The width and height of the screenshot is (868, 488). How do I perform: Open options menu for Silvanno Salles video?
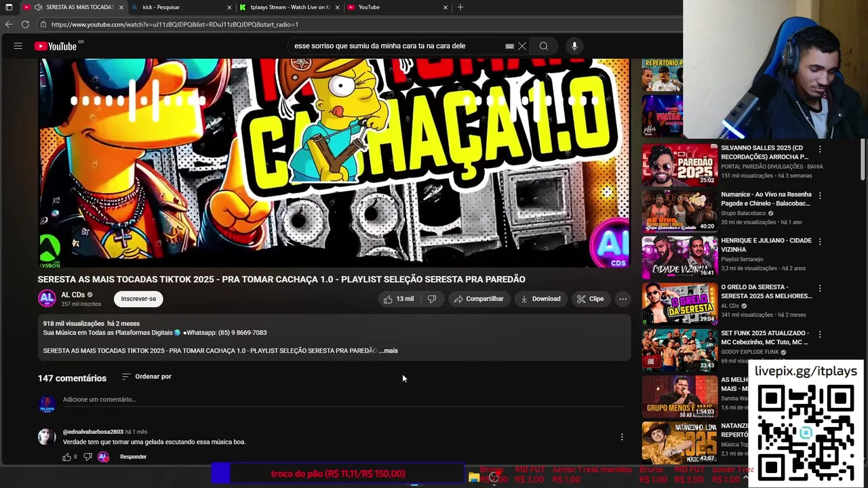[820, 149]
